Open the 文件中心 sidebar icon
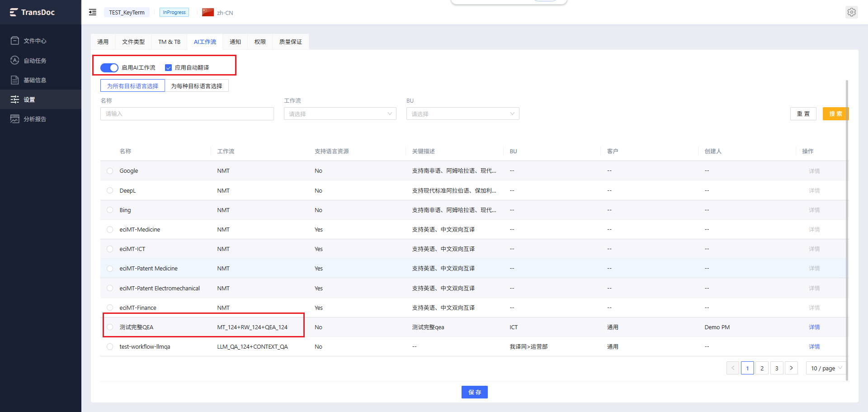Viewport: 868px width, 412px height. [x=15, y=41]
